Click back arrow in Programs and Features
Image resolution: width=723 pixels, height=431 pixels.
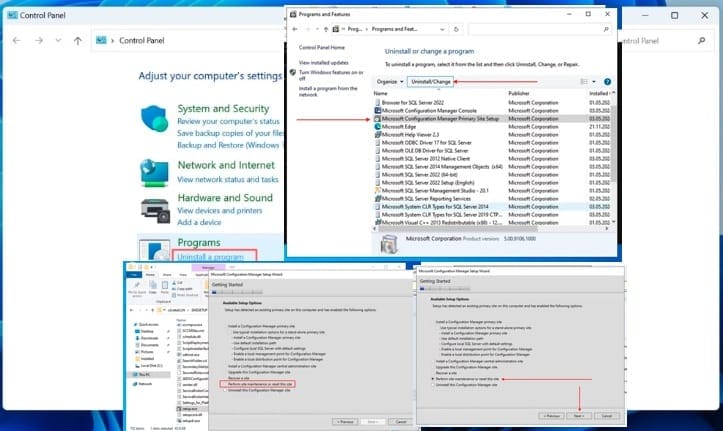(x=295, y=29)
